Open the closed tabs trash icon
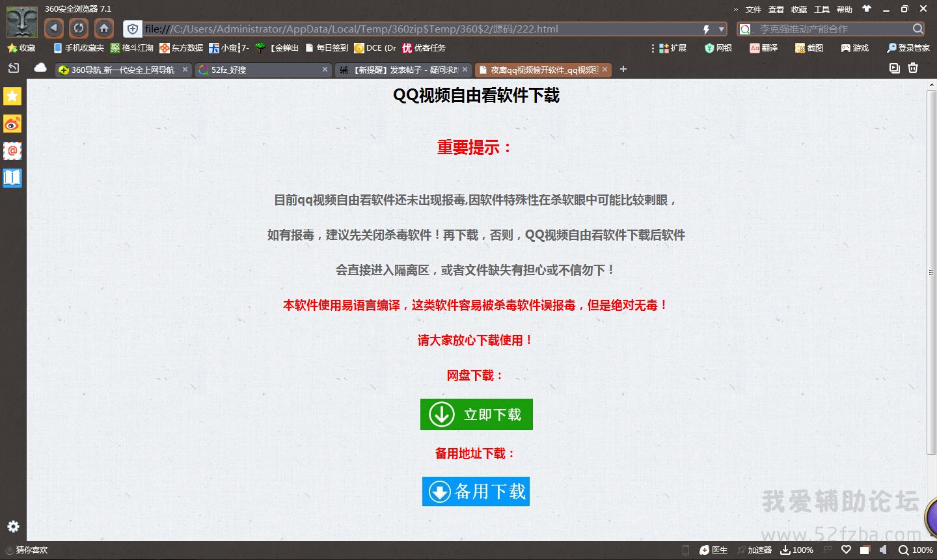 (913, 68)
